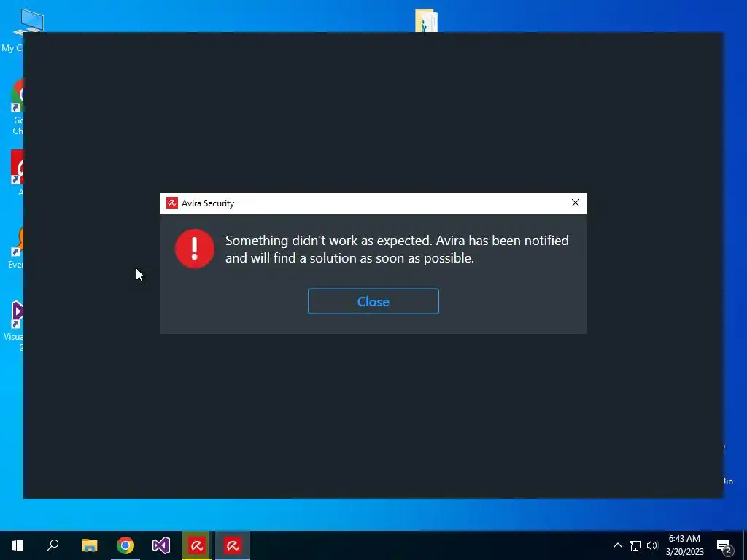The image size is (747, 560).
Task: Open Visual Studio from the taskbar
Action: pyautogui.click(x=161, y=545)
